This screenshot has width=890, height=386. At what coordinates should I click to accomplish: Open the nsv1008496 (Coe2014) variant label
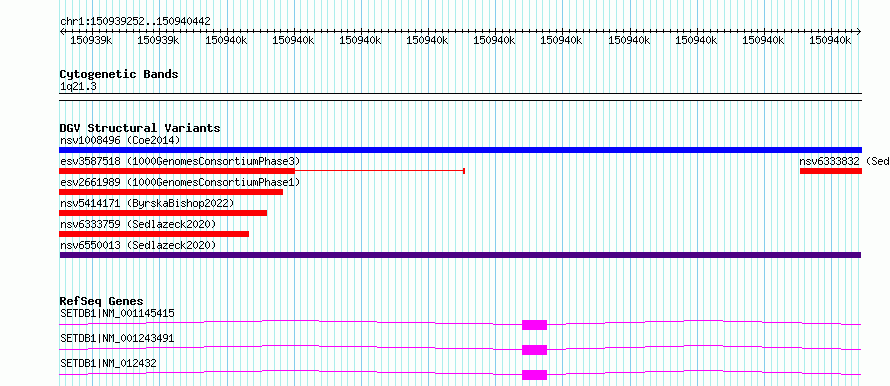pos(120,140)
